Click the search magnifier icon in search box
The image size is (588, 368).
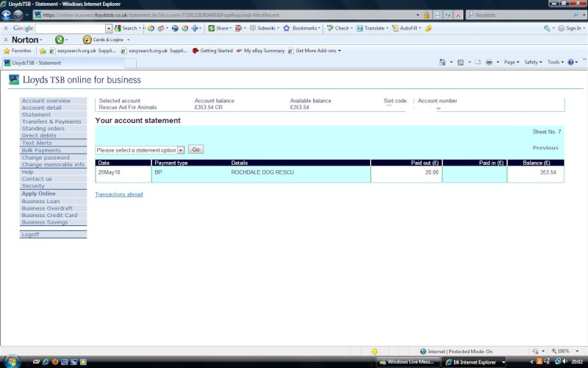pyautogui.click(x=576, y=15)
